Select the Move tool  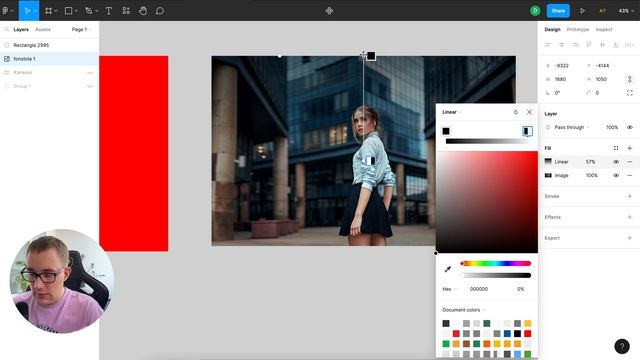pos(27,11)
